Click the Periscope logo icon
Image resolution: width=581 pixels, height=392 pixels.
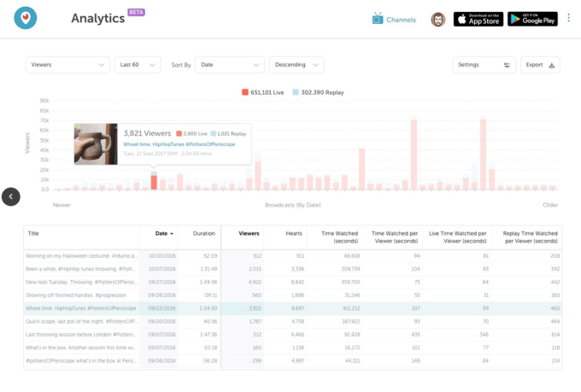pyautogui.click(x=26, y=18)
